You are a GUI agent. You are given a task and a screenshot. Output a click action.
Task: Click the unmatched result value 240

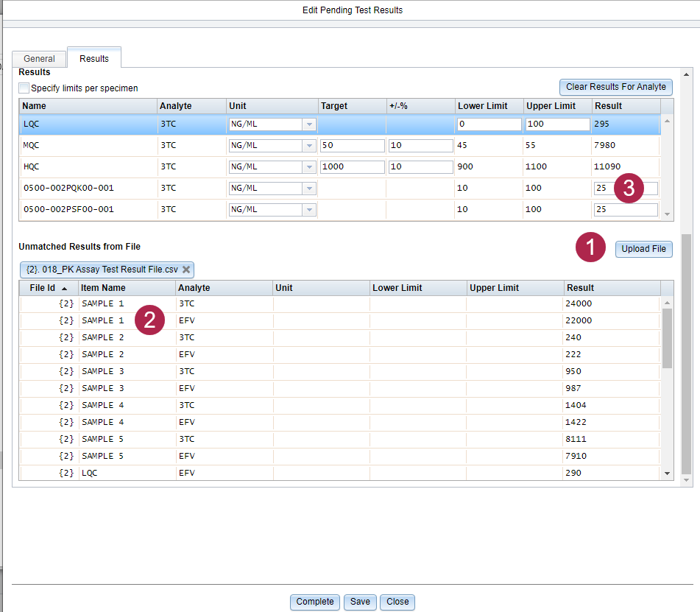click(573, 338)
